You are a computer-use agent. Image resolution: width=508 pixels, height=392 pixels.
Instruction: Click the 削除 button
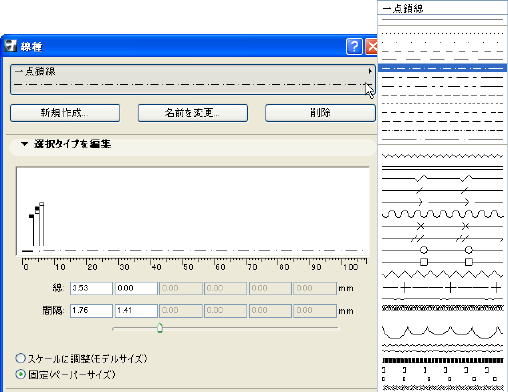320,113
